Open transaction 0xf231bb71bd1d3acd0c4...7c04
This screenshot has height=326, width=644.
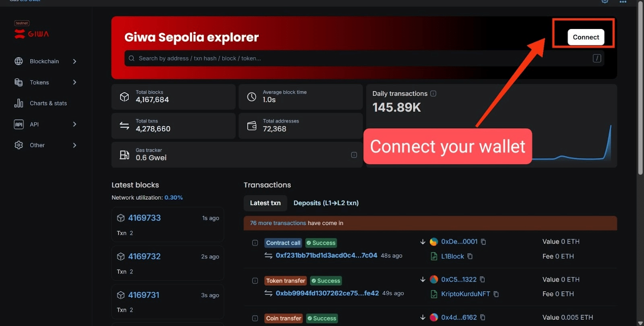[x=326, y=255]
